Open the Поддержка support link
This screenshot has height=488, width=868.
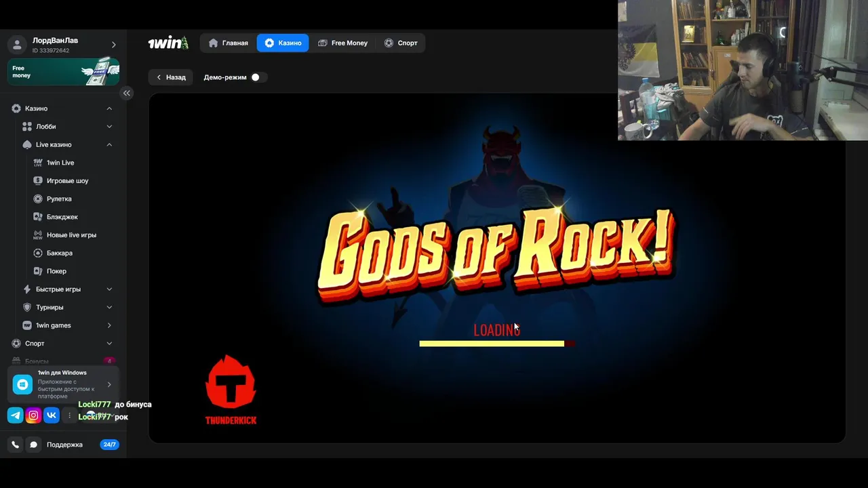coord(64,445)
